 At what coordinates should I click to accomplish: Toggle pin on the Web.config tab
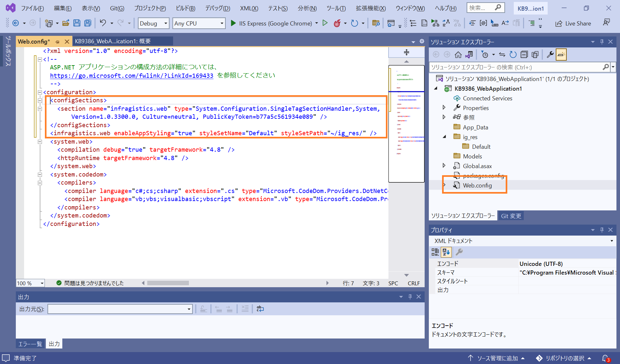[x=57, y=41]
